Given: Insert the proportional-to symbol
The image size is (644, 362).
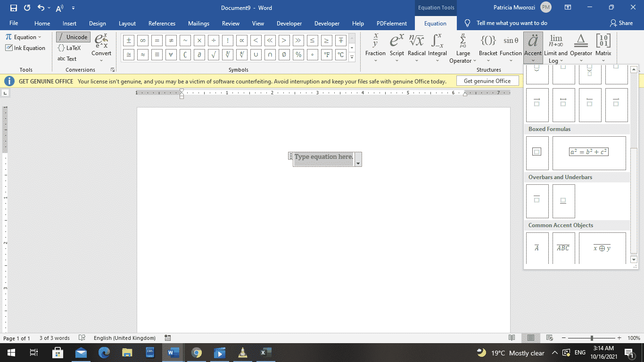Looking at the screenshot, I should click(242, 41).
